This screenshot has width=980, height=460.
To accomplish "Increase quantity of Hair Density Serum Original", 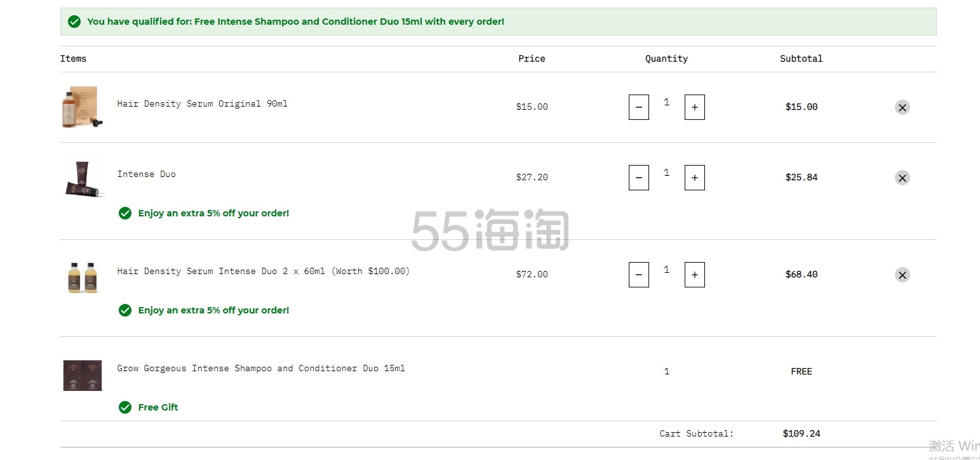I will click(x=694, y=107).
